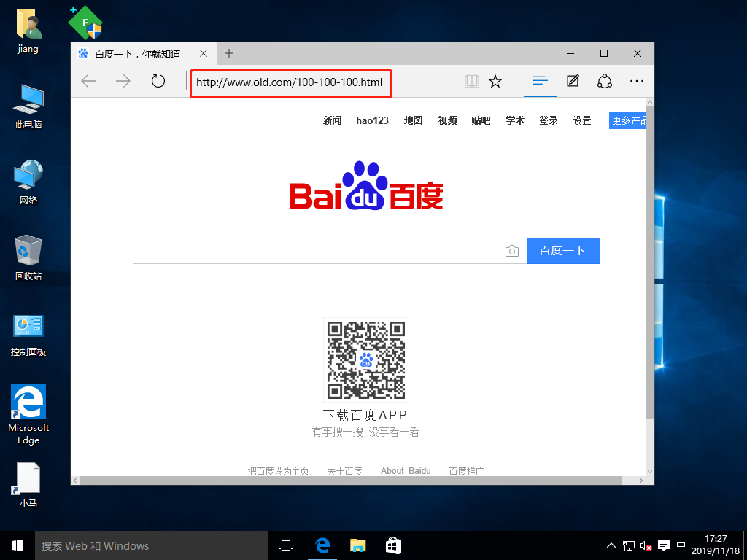The image size is (747, 560).
Task: Open the 新闻 link
Action: (x=332, y=121)
